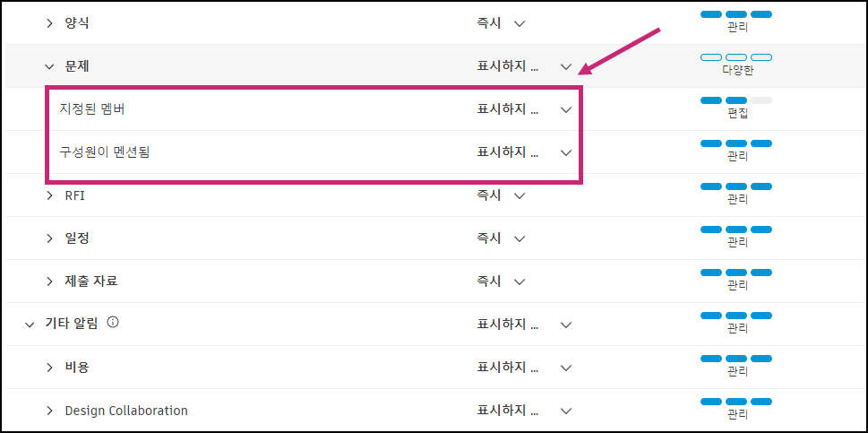This screenshot has width=868, height=433.
Task: Expand the RFI row
Action: tap(50, 195)
